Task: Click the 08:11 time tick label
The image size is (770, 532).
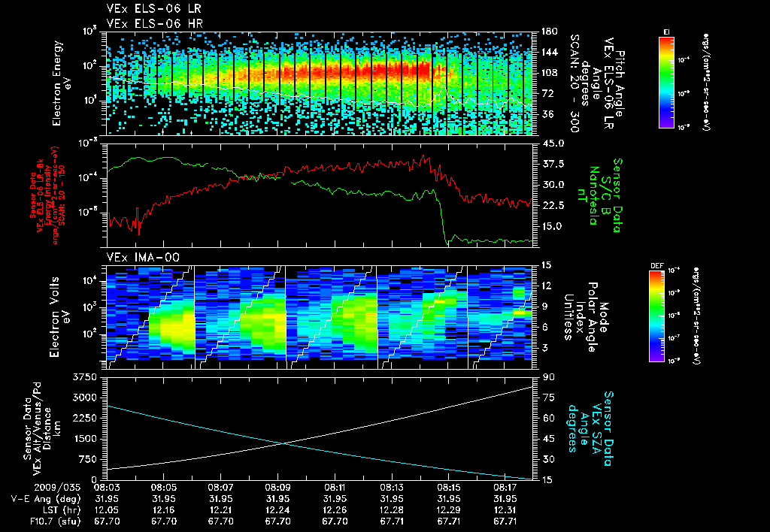Action: tap(335, 488)
